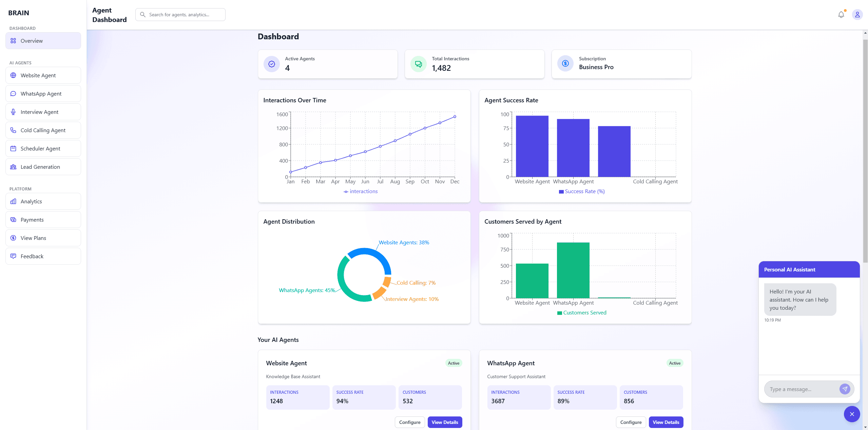Click the Website Agent globe icon
This screenshot has height=430, width=868.
(x=13, y=75)
